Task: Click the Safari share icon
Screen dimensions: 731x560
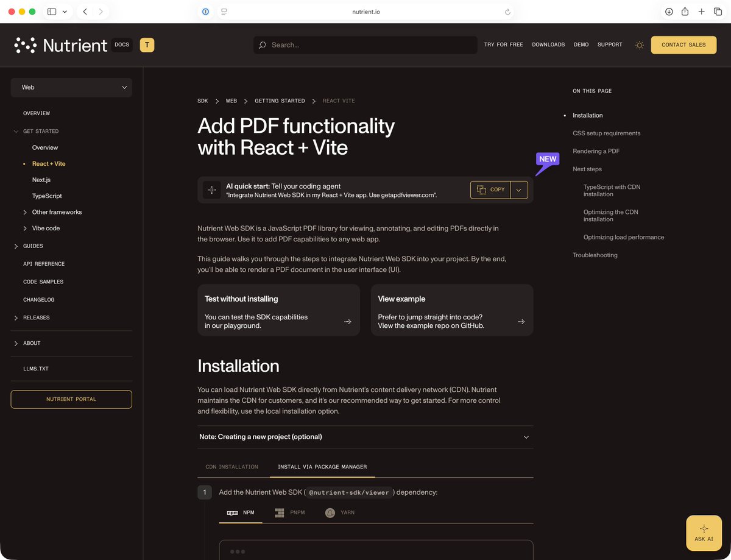Action: [685, 12]
